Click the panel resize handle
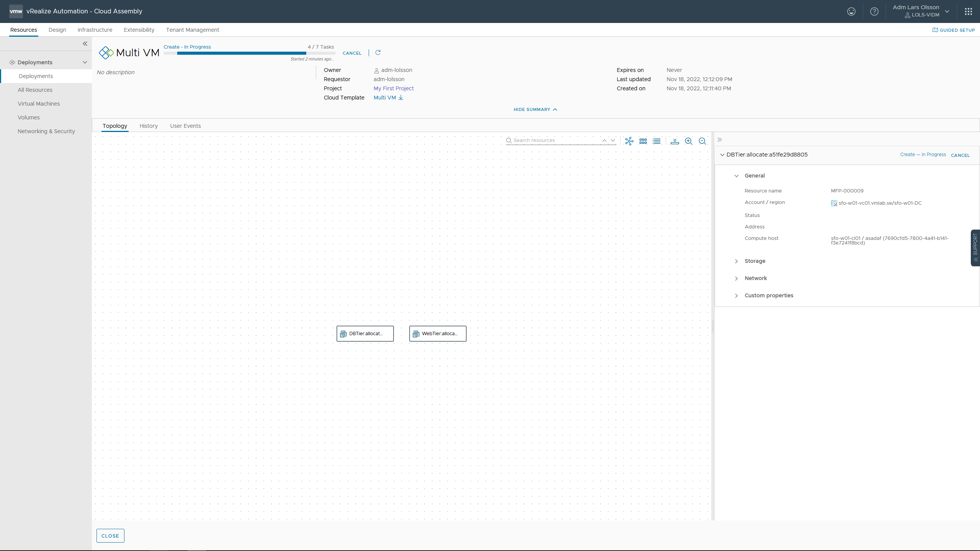The height and width of the screenshot is (551, 980). (713, 326)
